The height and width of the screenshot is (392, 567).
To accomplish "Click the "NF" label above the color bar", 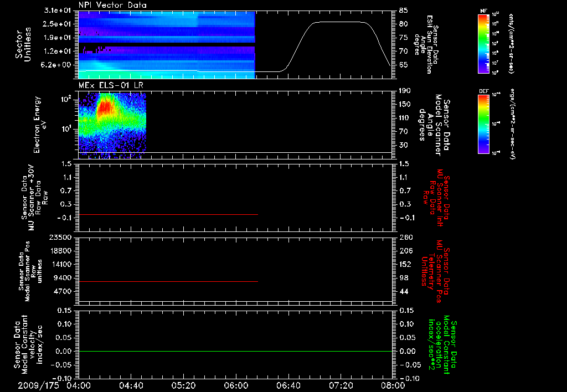I will (483, 11).
